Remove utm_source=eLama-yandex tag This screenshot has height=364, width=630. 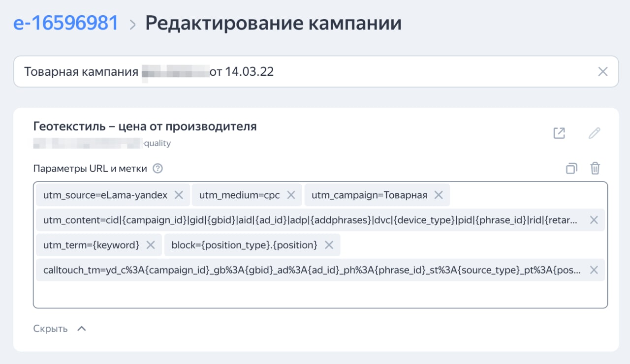click(179, 195)
